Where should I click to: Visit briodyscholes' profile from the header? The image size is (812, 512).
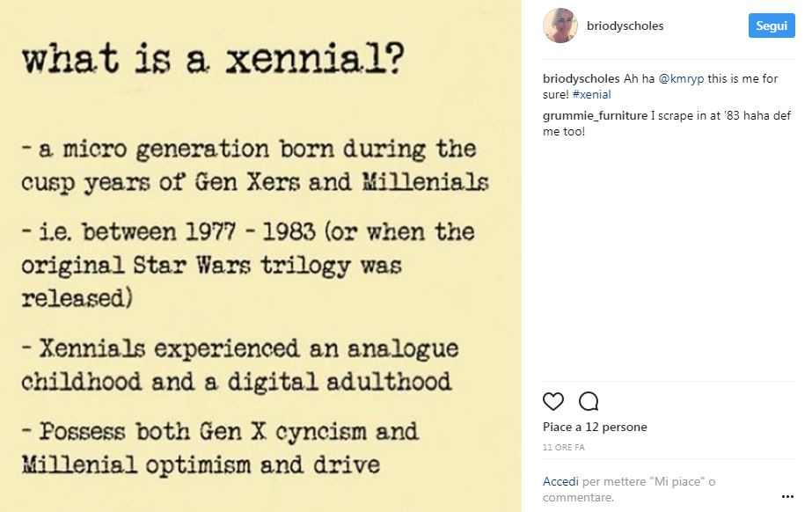625,26
